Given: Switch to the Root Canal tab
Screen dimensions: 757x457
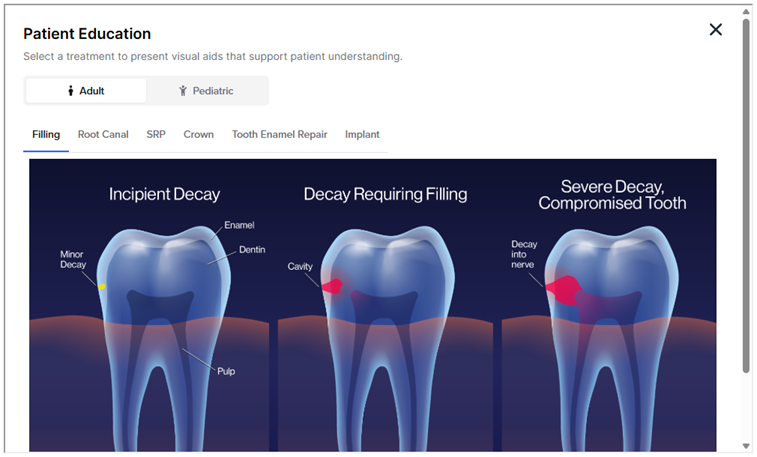Looking at the screenshot, I should coord(103,134).
